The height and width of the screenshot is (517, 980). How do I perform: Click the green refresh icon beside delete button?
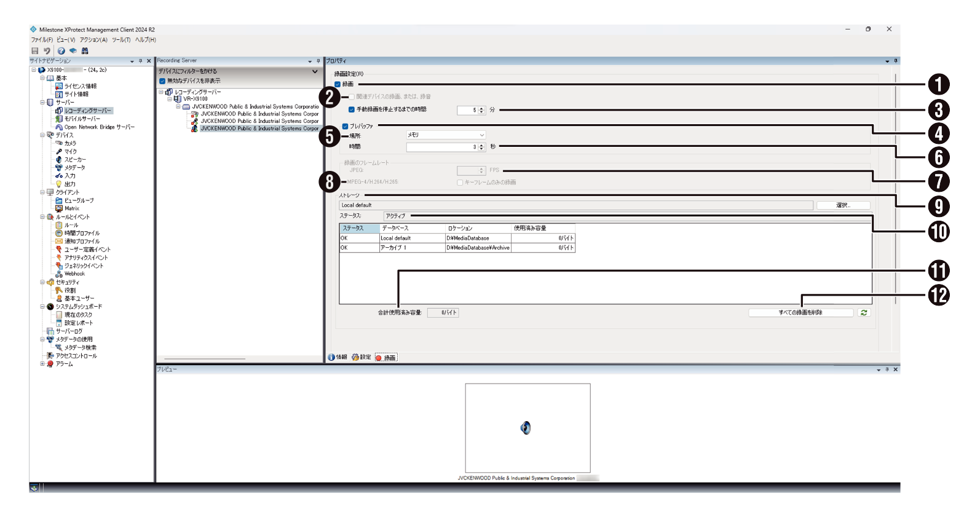(864, 313)
